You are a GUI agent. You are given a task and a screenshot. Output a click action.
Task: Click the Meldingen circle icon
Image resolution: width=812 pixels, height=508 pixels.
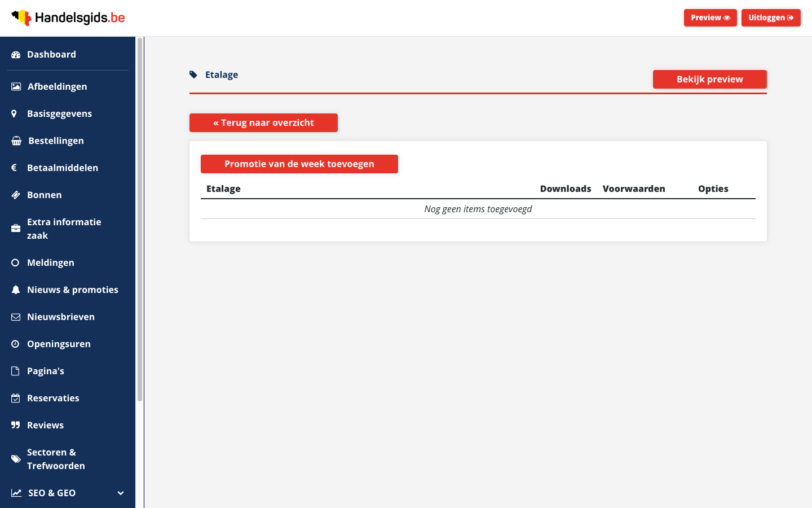[x=15, y=262]
